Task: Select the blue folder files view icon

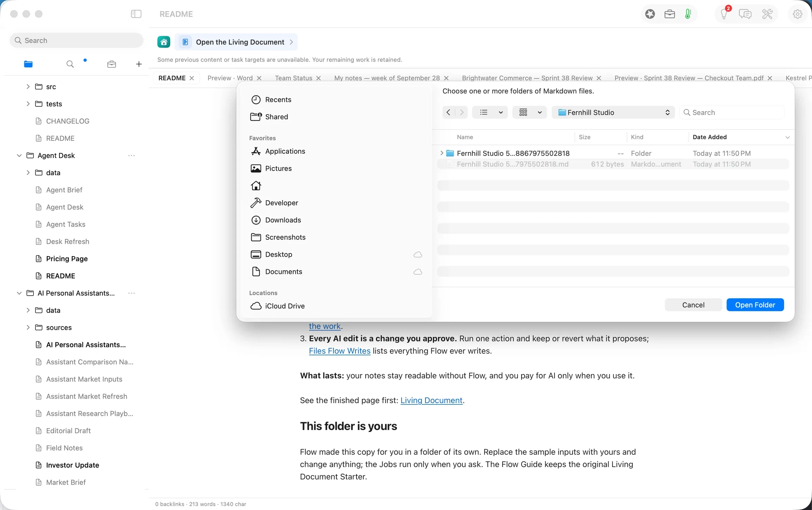Action: click(x=28, y=64)
